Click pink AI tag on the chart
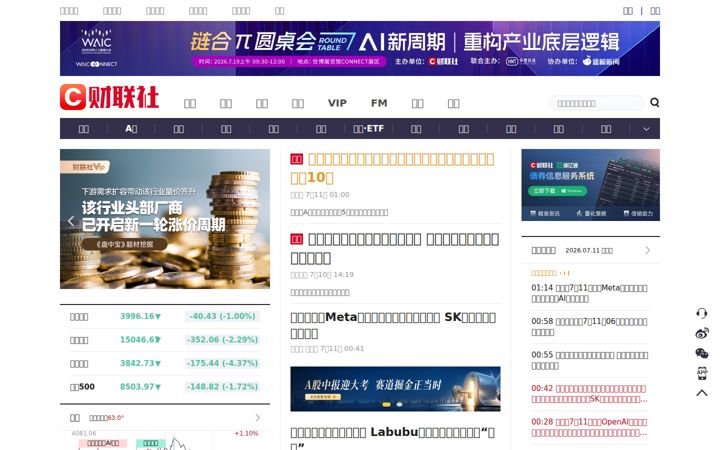720x450 pixels. (103, 443)
